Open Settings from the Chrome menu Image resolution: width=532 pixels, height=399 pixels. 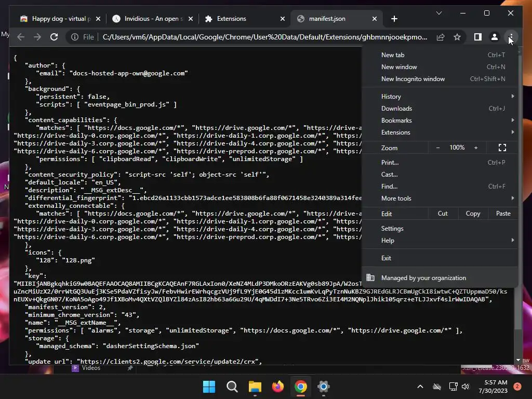[440, 229]
